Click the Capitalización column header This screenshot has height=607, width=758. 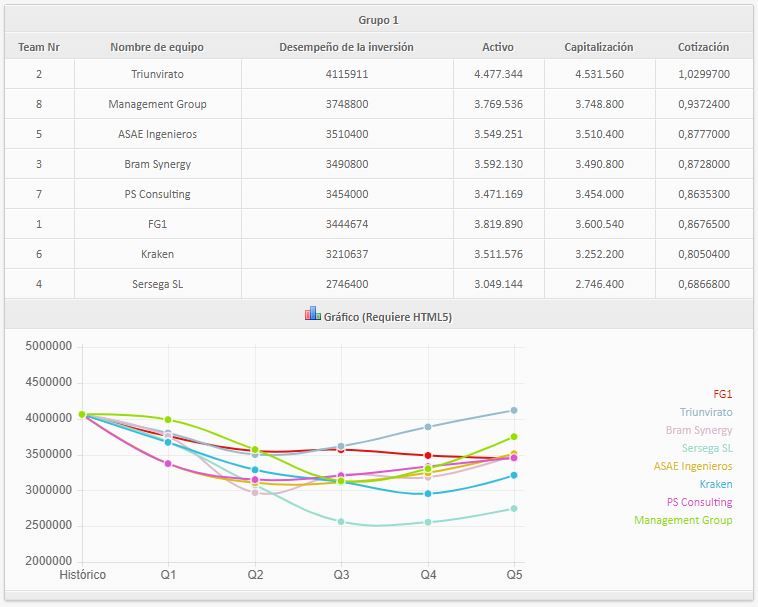coord(598,47)
